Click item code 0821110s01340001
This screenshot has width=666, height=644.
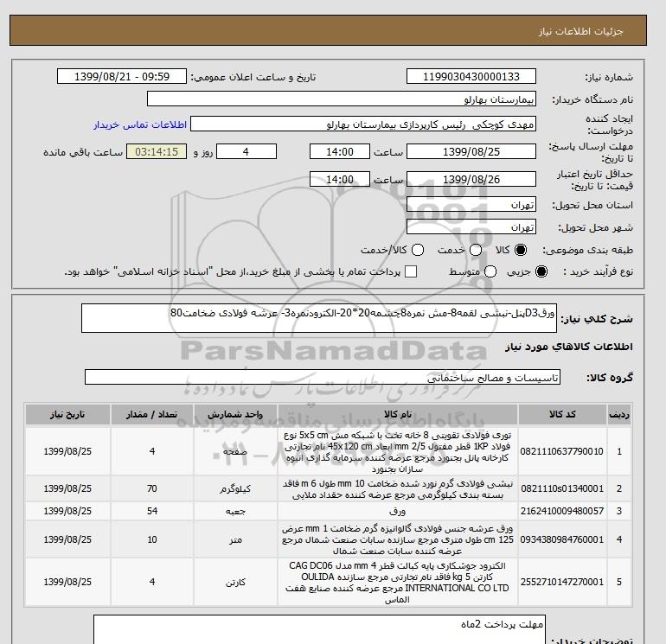point(562,488)
